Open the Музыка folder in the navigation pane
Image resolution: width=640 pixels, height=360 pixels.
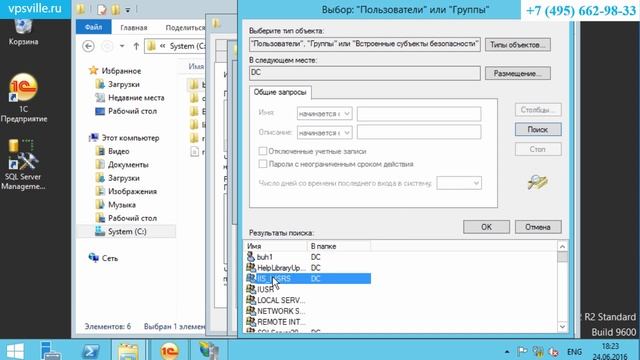[x=121, y=205]
